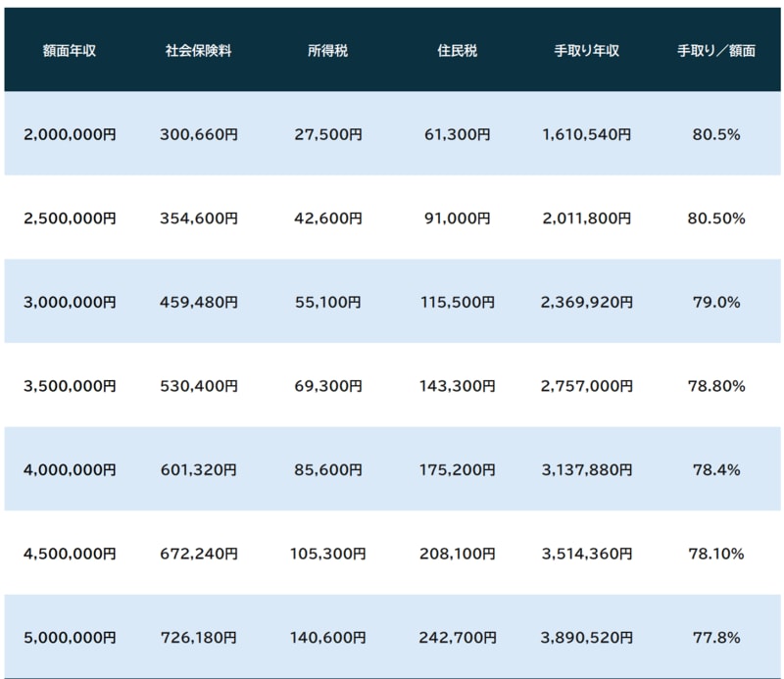Click the 530,400円 insurance cell

coord(198,386)
